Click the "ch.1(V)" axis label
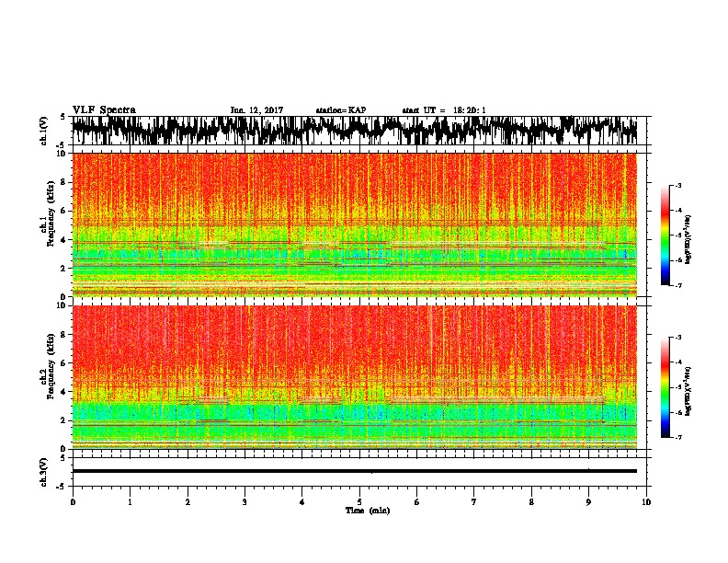The height and width of the screenshot is (563, 728). pyautogui.click(x=44, y=131)
